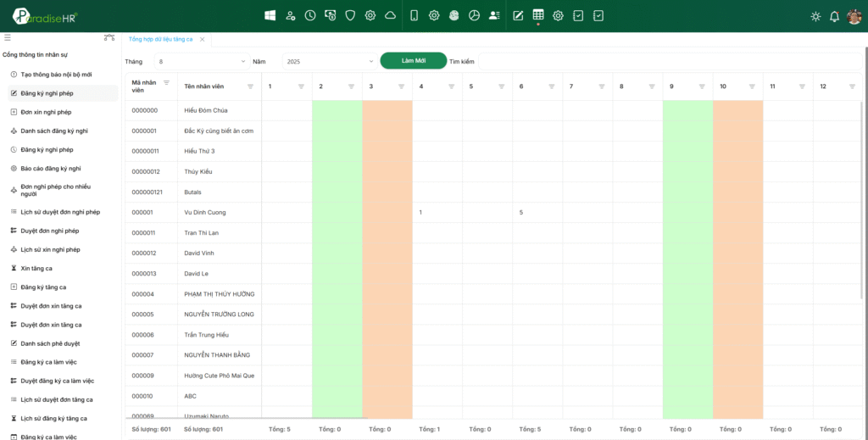The image size is (868, 440).
Task: Open filter on Tên nhân viên column
Action: point(250,86)
